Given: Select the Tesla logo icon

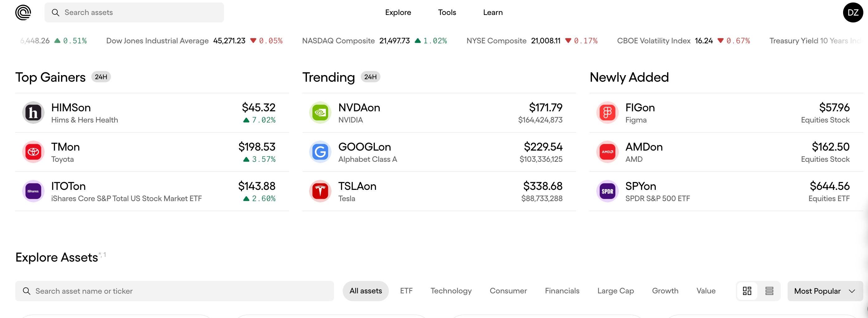Looking at the screenshot, I should coord(320,191).
